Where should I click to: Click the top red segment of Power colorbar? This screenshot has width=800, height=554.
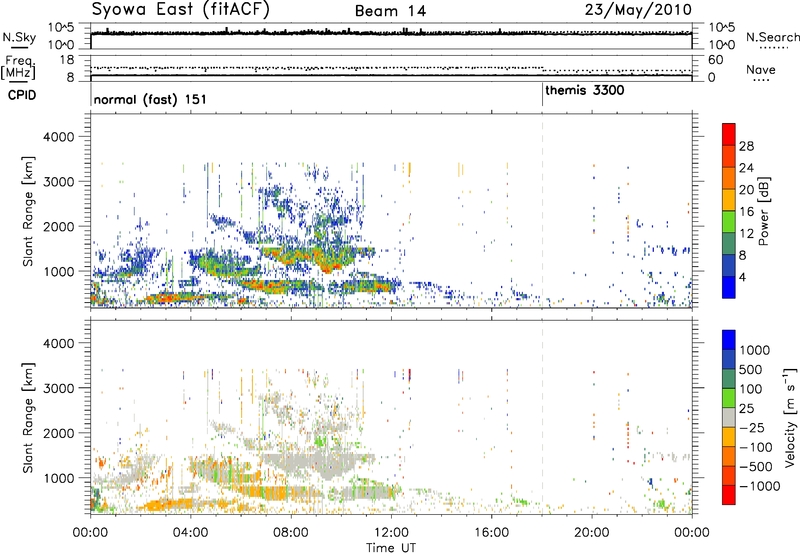[729, 134]
